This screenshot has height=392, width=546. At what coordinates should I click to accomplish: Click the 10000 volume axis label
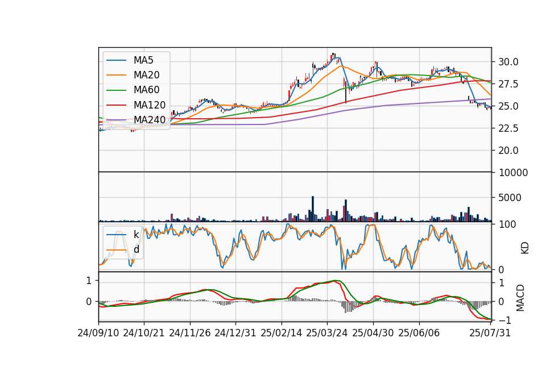pyautogui.click(x=513, y=173)
